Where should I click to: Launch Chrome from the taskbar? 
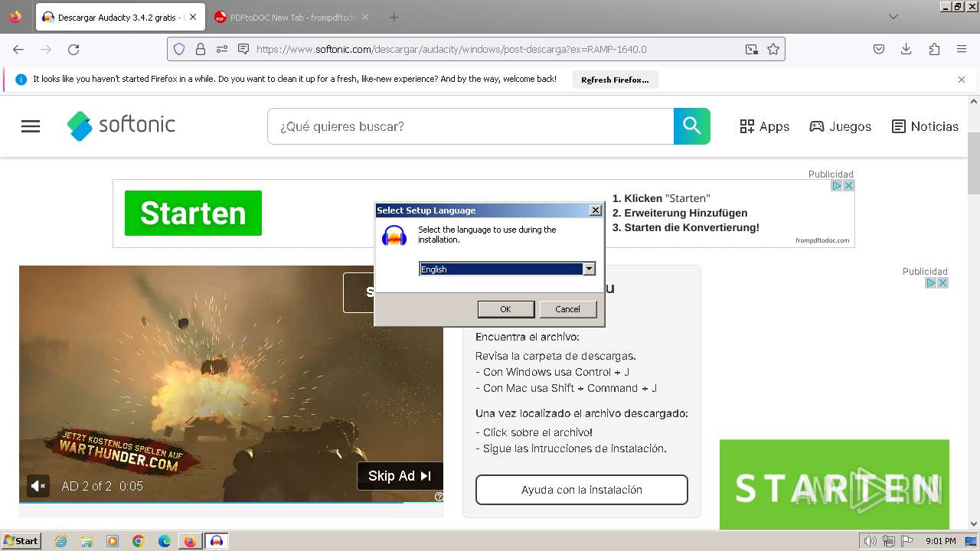click(139, 541)
